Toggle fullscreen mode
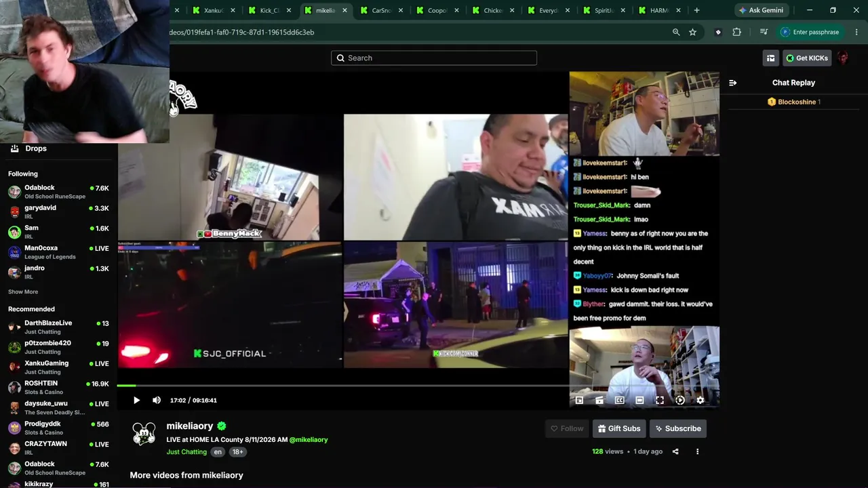The image size is (868, 488). click(x=660, y=400)
